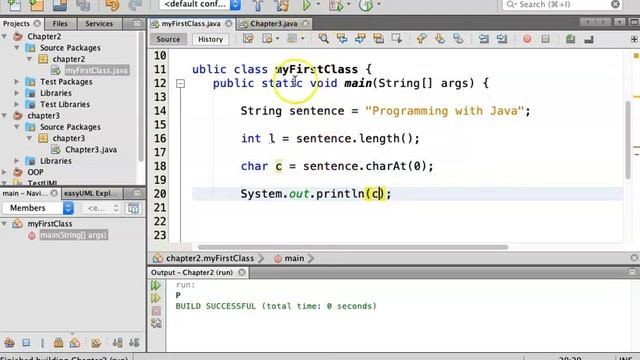Click Start Macro Recording red icon
This screenshot has width=640, height=360.
point(527,39)
